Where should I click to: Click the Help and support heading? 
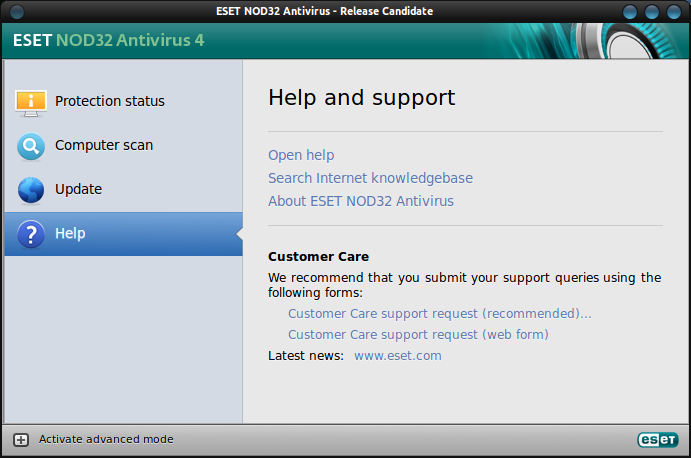361,98
